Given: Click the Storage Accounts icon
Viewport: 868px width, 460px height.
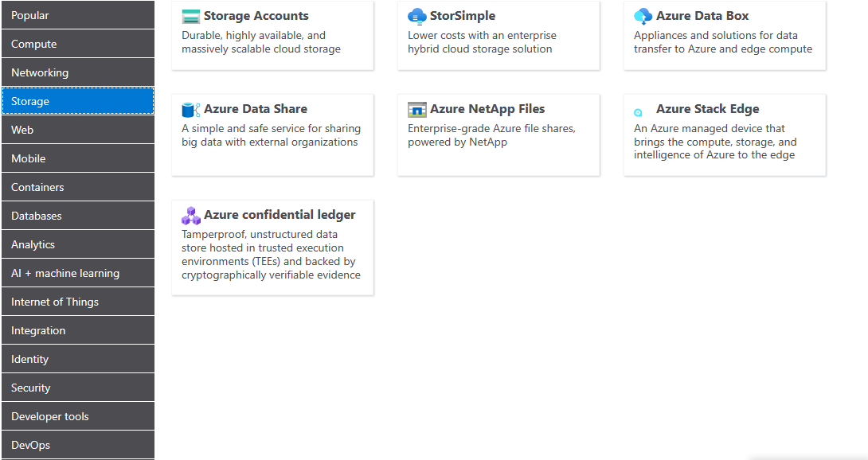Looking at the screenshot, I should 190,17.
